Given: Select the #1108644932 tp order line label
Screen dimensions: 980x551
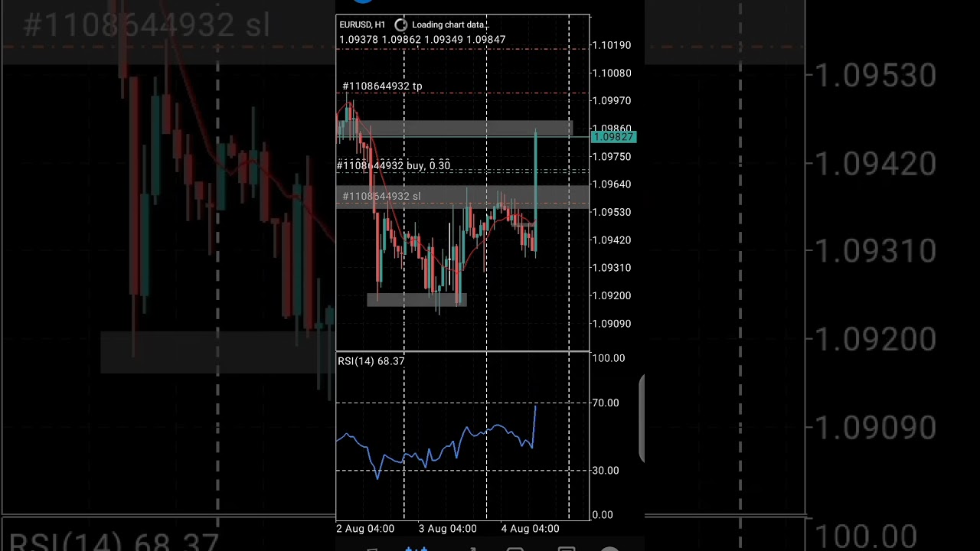Looking at the screenshot, I should coord(382,86).
